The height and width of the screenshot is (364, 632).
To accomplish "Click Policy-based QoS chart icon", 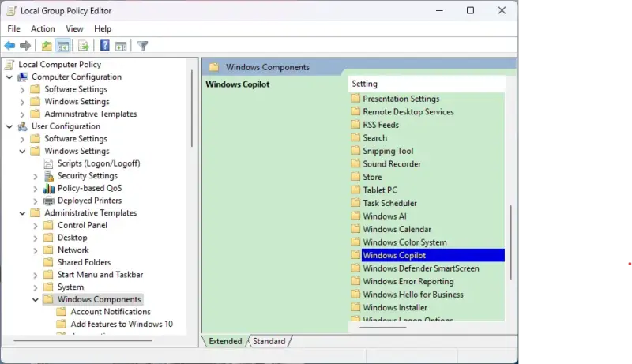I will pos(49,189).
